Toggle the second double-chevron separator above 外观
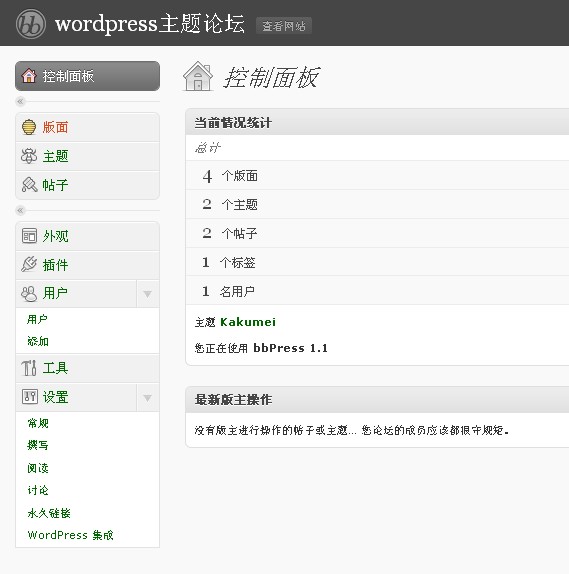This screenshot has width=569, height=574. [21, 210]
